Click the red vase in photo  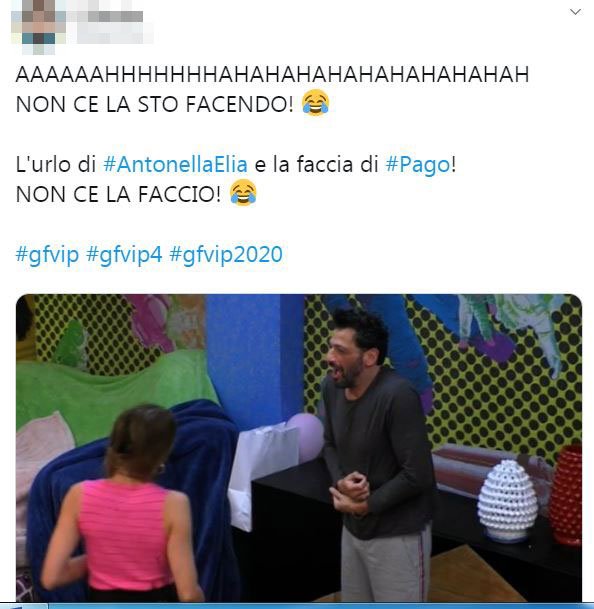[x=568, y=495]
